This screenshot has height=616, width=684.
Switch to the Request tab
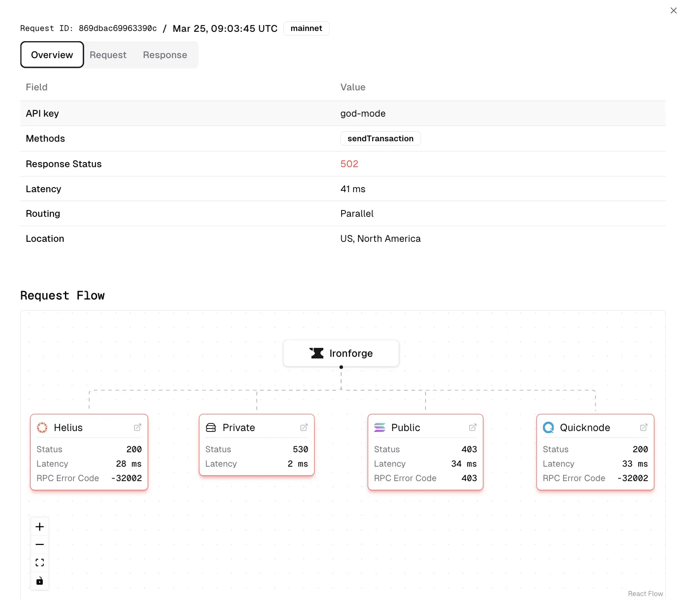(x=108, y=55)
